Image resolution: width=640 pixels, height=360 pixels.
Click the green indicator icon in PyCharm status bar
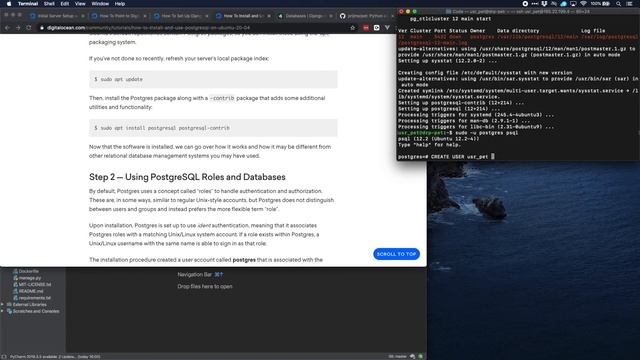click(x=420, y=357)
